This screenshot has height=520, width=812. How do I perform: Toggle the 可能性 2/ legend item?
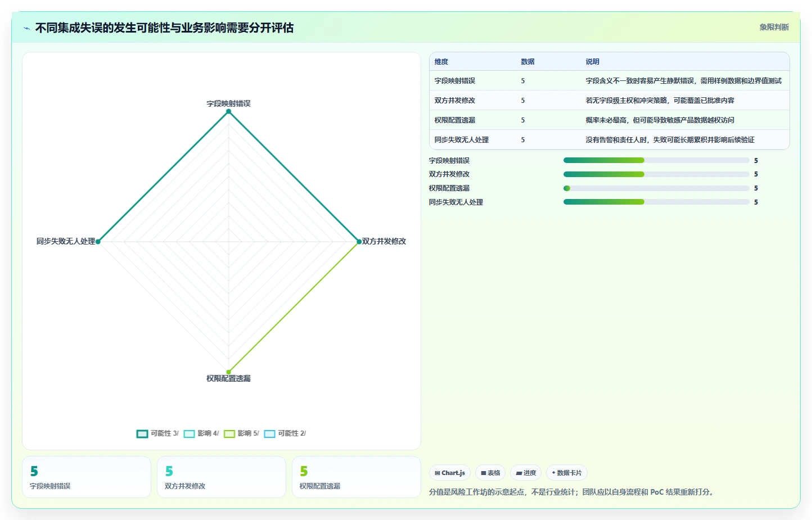coord(285,433)
